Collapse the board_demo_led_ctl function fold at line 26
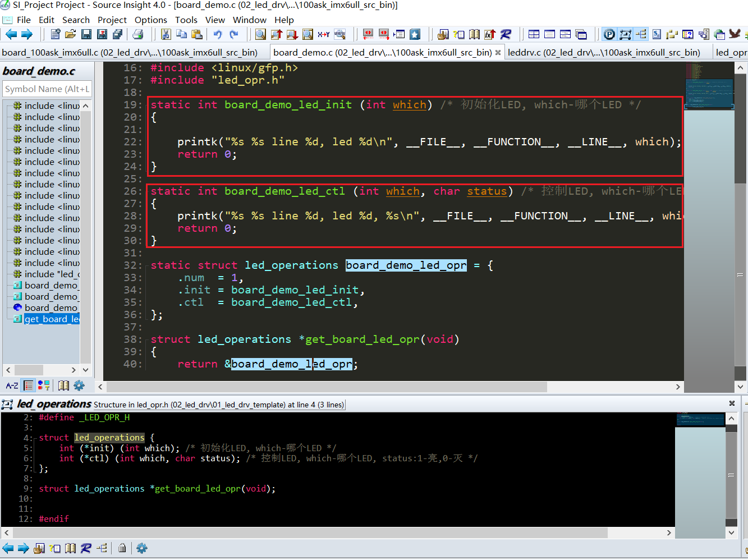 click(x=147, y=191)
